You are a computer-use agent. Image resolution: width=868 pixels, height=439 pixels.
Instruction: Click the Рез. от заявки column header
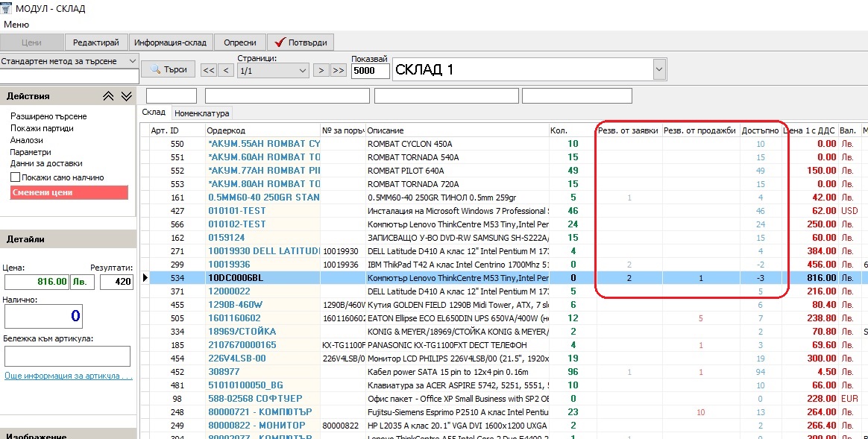pos(629,130)
